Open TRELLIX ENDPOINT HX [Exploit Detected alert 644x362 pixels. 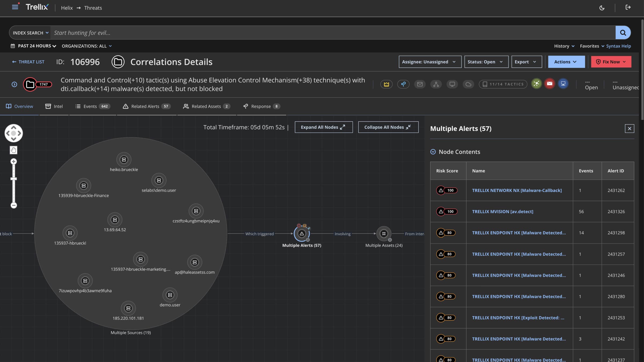(518, 318)
